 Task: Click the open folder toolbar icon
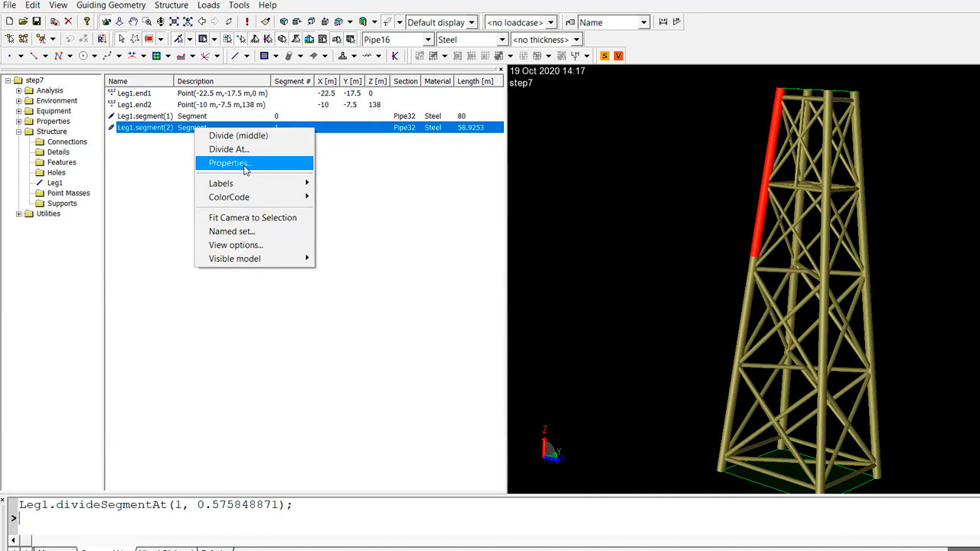point(23,22)
